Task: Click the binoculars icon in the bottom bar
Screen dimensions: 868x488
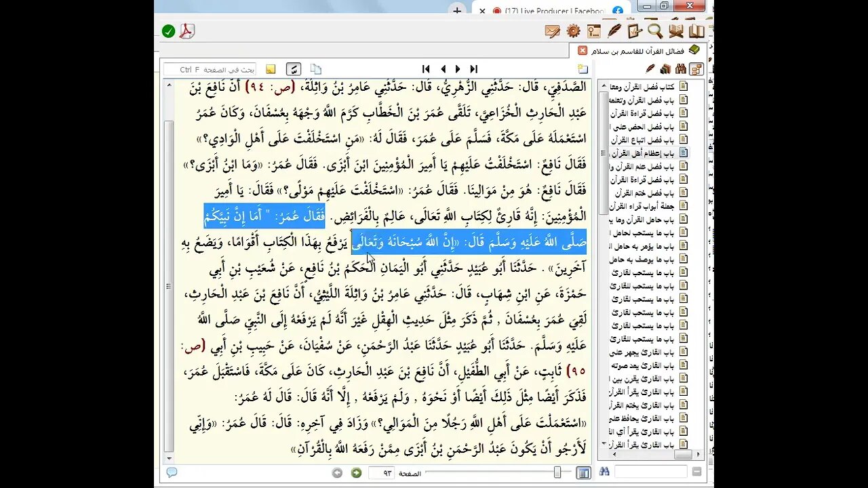Action: [604, 472]
